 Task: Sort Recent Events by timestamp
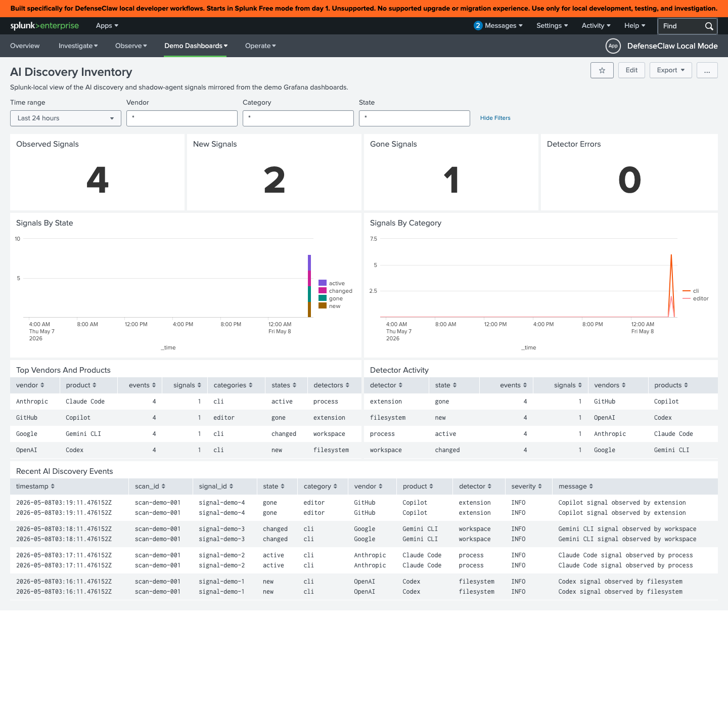coord(35,486)
